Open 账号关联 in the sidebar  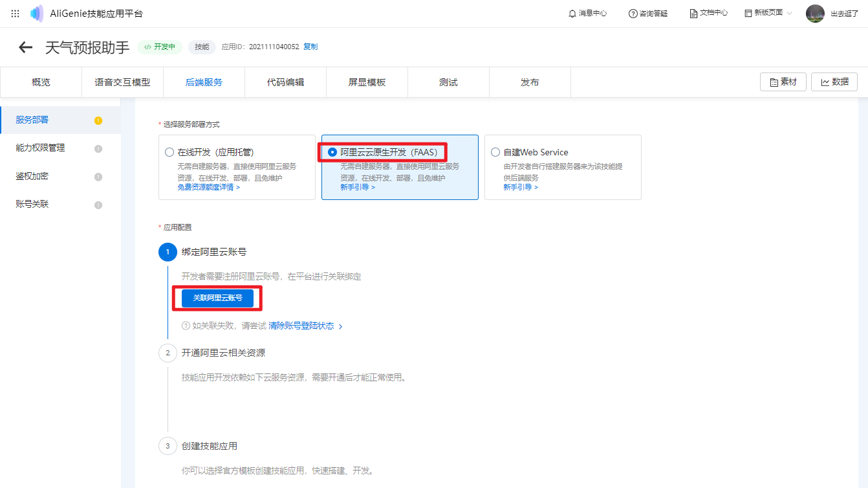[60, 205]
